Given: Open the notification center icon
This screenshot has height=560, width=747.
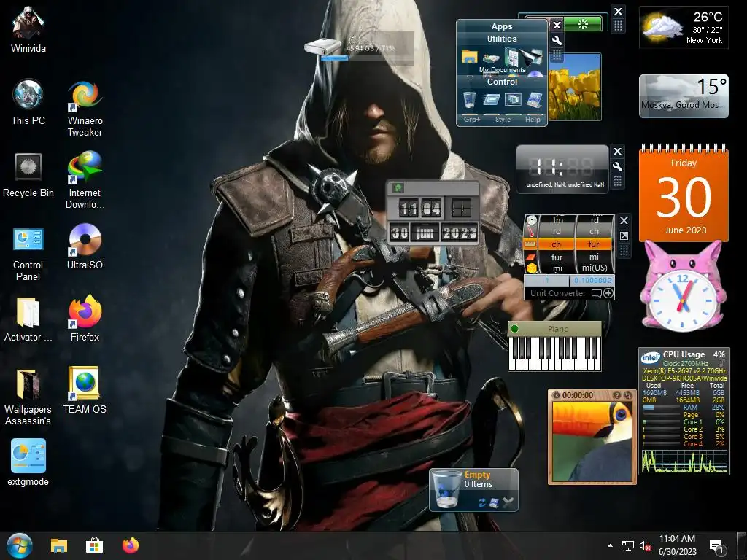Looking at the screenshot, I should click(716, 545).
